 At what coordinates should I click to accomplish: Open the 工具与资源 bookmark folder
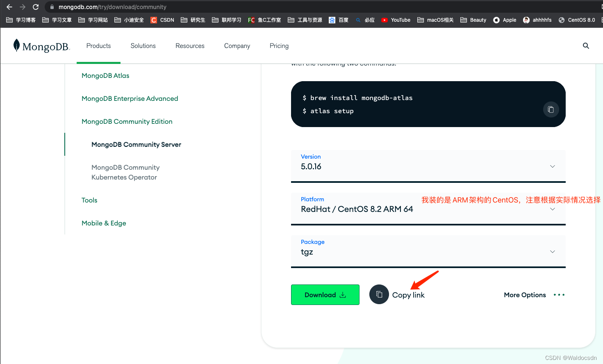pos(305,20)
